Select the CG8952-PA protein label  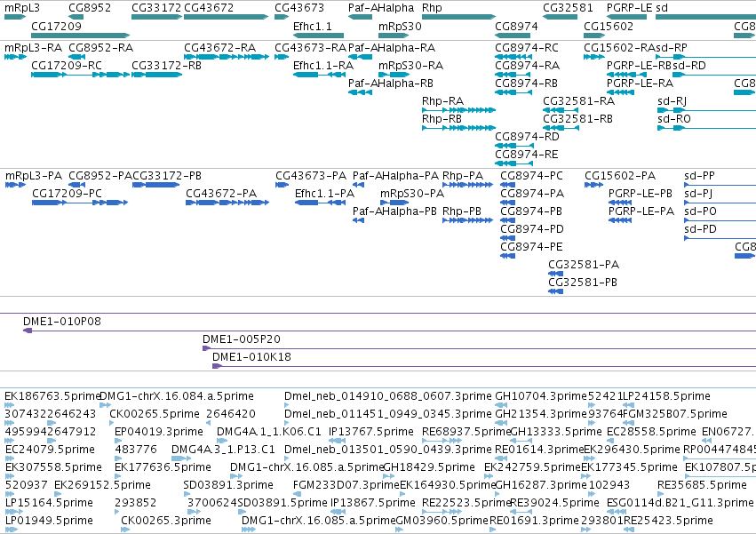pos(100,176)
